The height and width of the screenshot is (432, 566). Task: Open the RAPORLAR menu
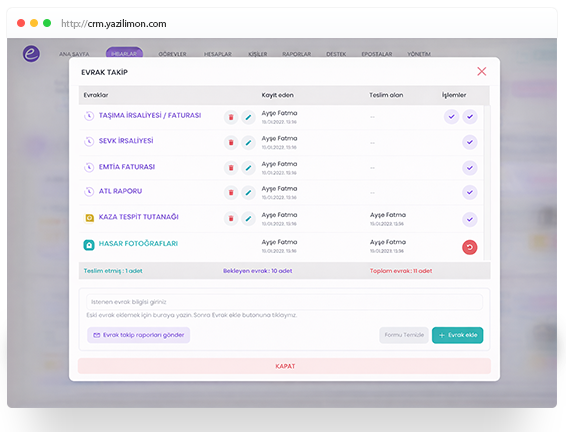[297, 54]
